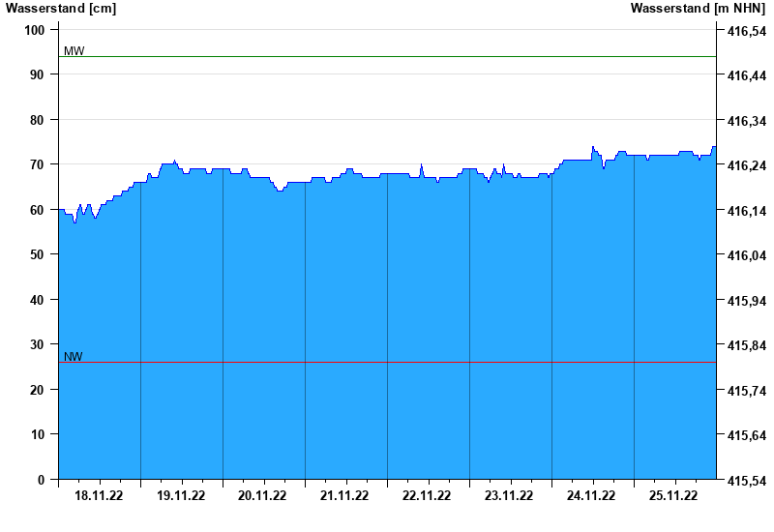Select the 21.11.22 date label
The width and height of the screenshot is (774, 532).
pos(344,496)
